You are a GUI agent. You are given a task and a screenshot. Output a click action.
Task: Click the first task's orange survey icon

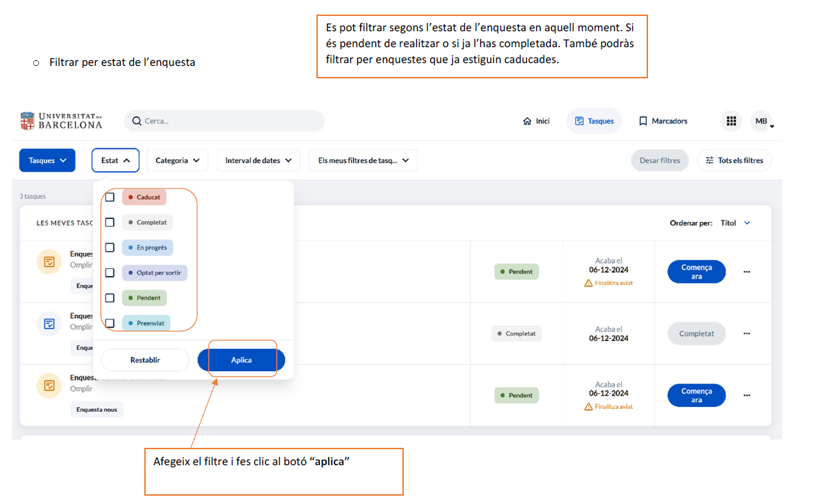(49, 261)
